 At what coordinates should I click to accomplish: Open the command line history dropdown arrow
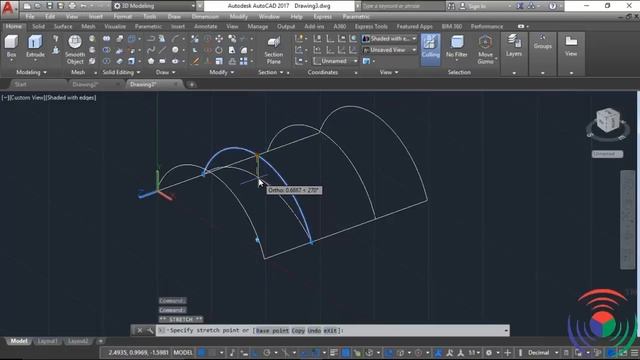(x=506, y=331)
